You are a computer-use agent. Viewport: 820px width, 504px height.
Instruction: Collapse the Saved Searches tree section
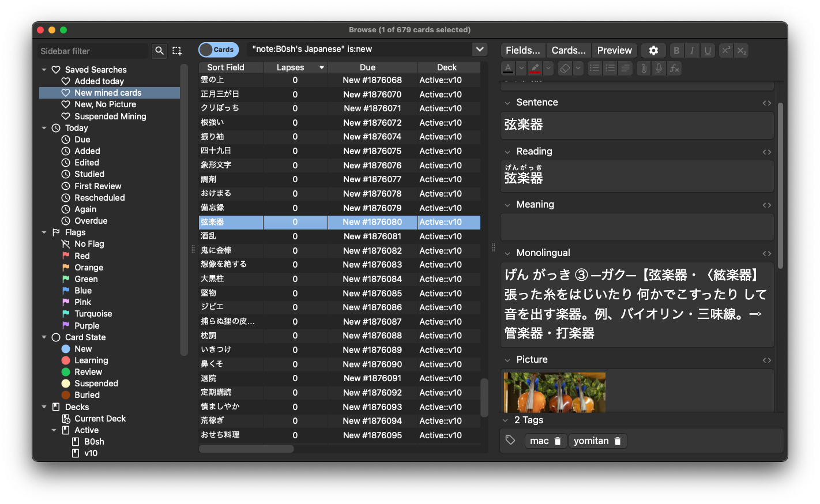44,70
